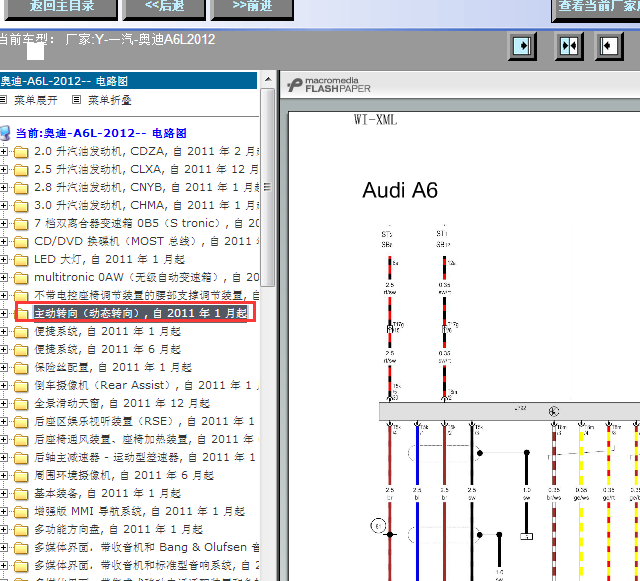Click folder icon of 周围环境摄像机
This screenshot has width=640, height=581.
click(21, 475)
